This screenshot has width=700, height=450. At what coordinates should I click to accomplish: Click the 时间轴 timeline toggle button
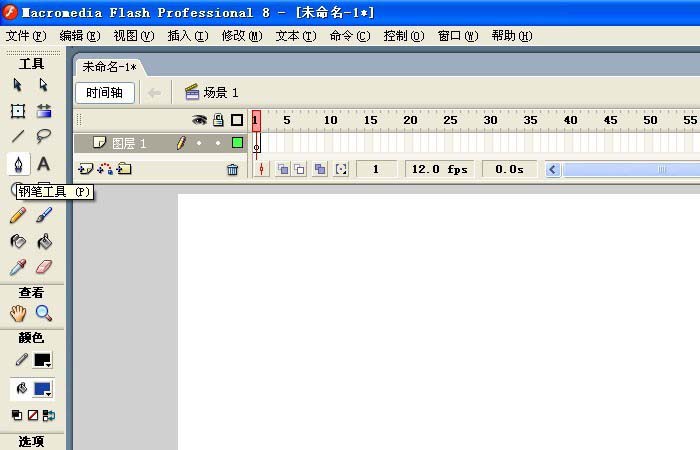tap(104, 93)
